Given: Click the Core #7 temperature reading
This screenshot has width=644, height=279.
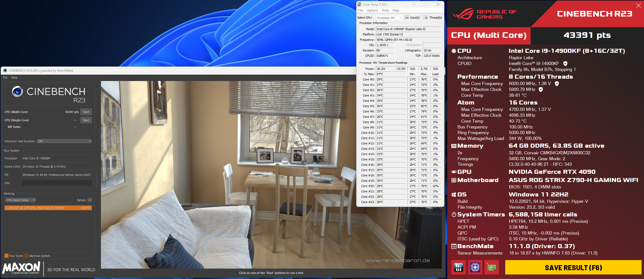Looking at the screenshot, I should 391,117.
